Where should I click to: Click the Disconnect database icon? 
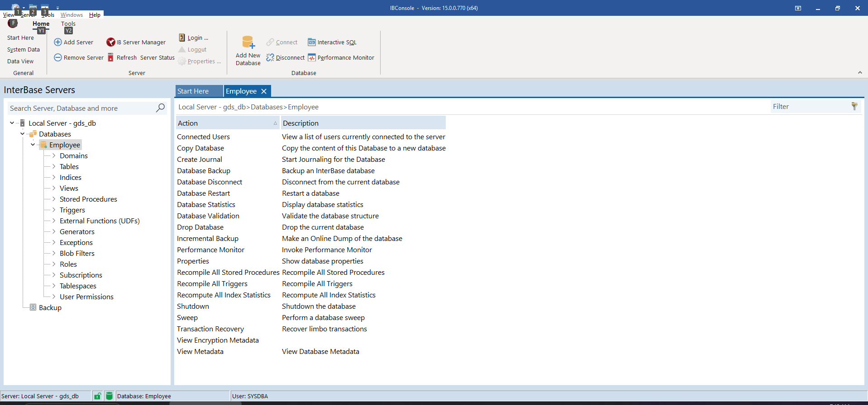[x=270, y=57]
